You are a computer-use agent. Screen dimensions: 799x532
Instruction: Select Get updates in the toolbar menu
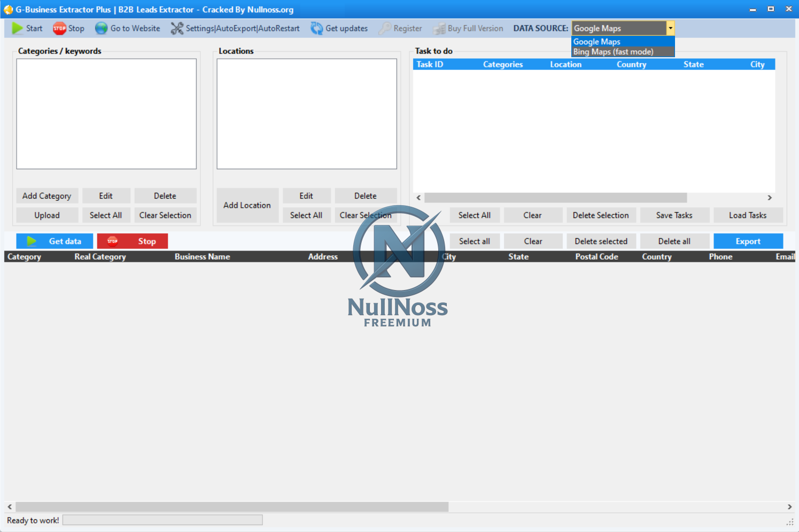point(345,28)
